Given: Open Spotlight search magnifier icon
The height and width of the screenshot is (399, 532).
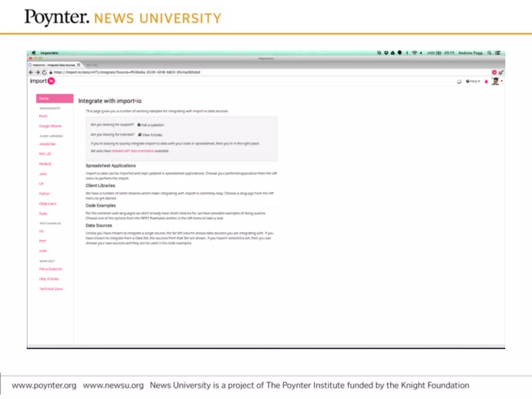Looking at the screenshot, I should [x=489, y=53].
